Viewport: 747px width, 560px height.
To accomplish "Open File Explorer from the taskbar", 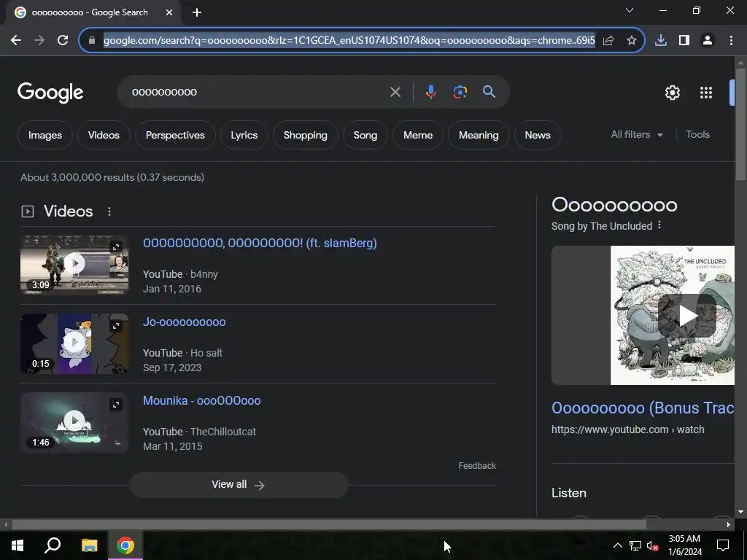I will coord(89,545).
